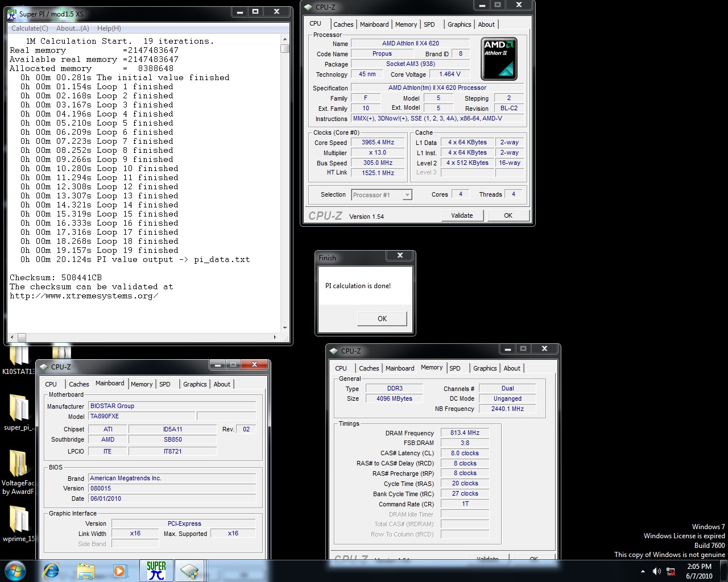
Task: Click the title bar icon of the CPU-Z mainboard window
Action: [44, 367]
